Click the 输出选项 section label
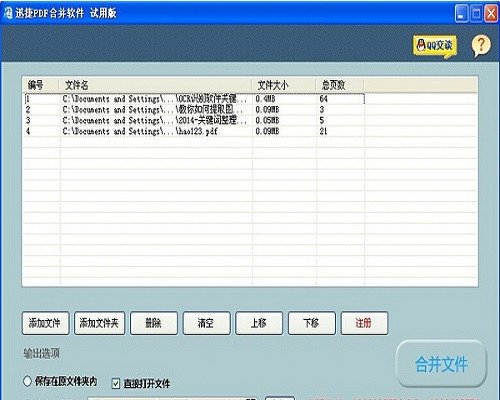This screenshot has width=500, height=400. pos(42,354)
